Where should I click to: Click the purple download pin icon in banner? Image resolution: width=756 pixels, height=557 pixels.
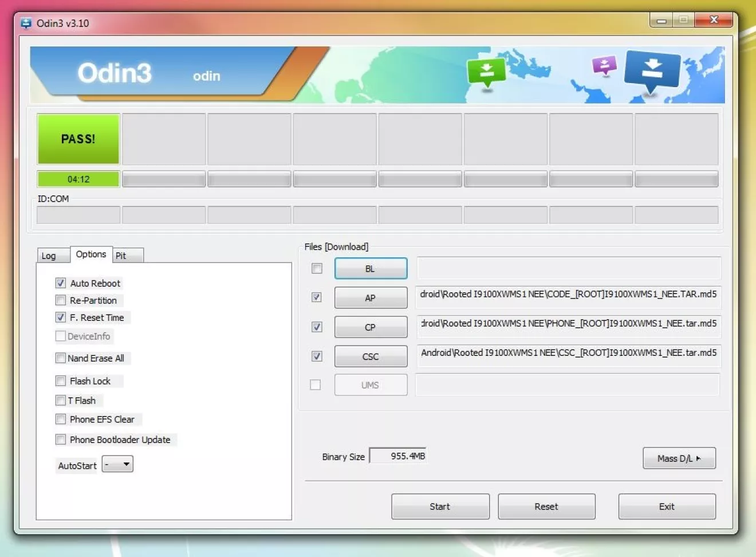[604, 66]
